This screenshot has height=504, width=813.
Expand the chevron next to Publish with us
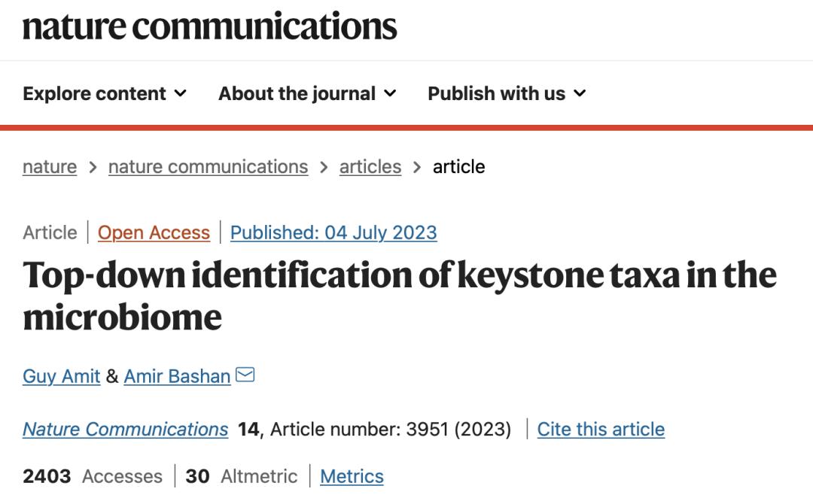(x=580, y=93)
